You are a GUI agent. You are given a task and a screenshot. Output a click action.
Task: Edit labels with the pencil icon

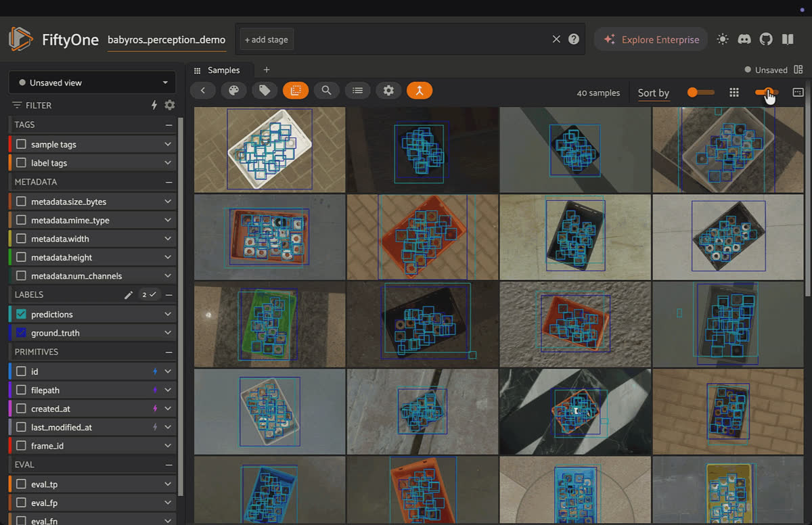click(129, 295)
